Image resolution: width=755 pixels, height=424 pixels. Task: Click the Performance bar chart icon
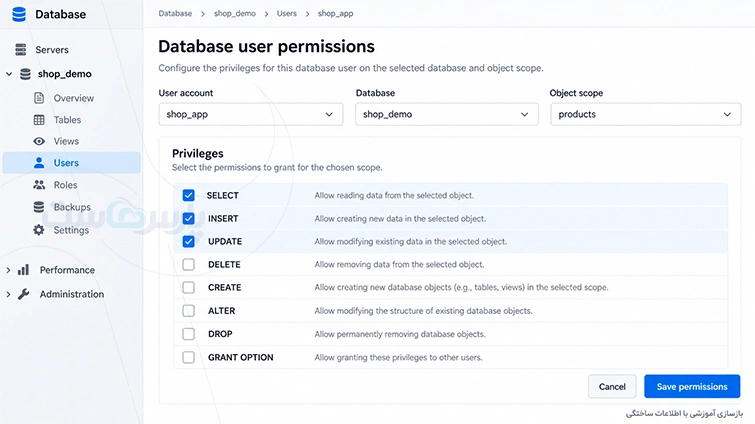[23, 270]
